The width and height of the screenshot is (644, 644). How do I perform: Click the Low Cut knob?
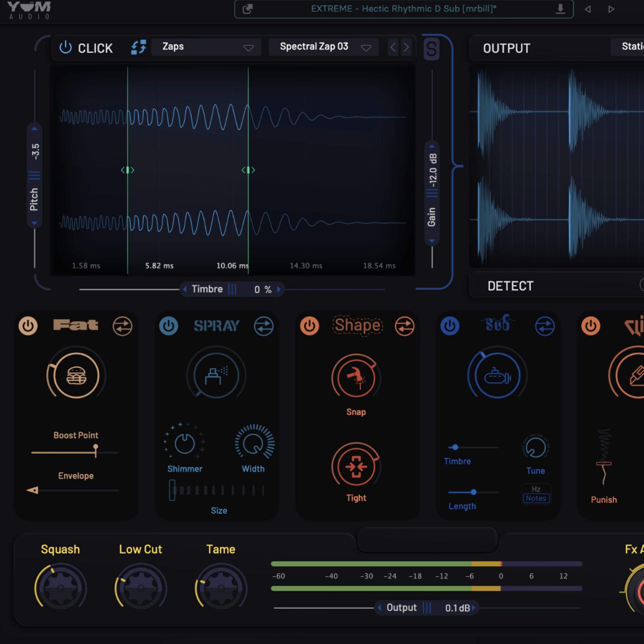click(x=141, y=587)
